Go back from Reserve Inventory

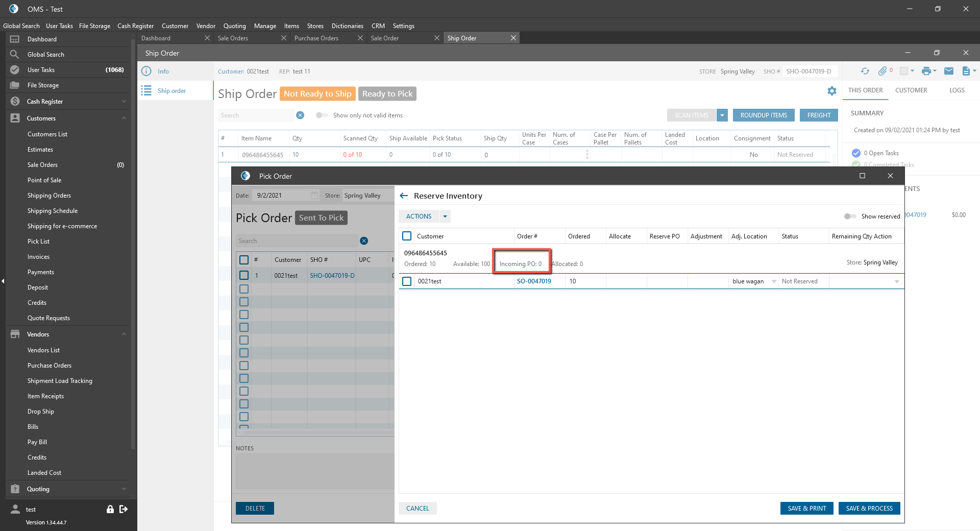click(404, 196)
